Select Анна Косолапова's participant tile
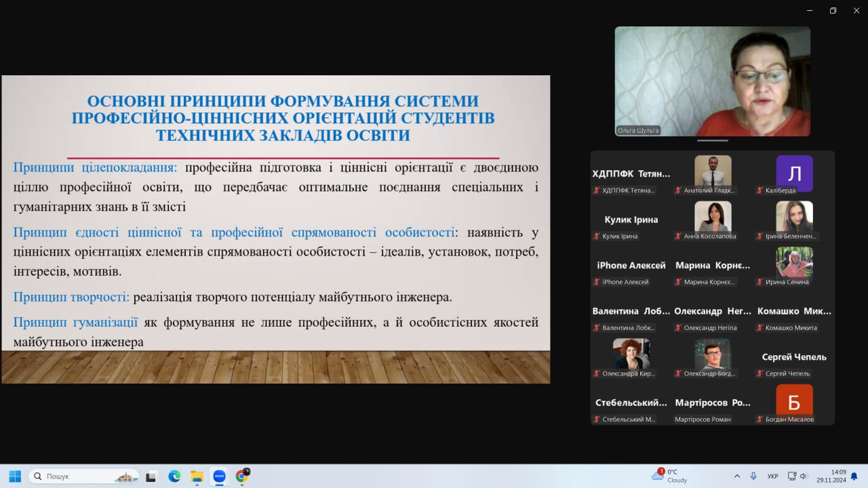 pyautogui.click(x=713, y=220)
